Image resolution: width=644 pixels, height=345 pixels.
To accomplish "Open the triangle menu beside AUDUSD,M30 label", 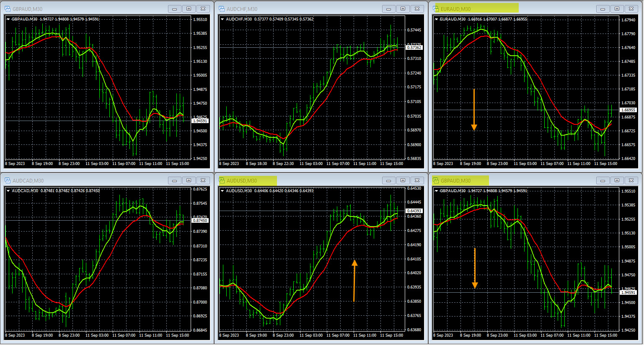I will pos(222,191).
